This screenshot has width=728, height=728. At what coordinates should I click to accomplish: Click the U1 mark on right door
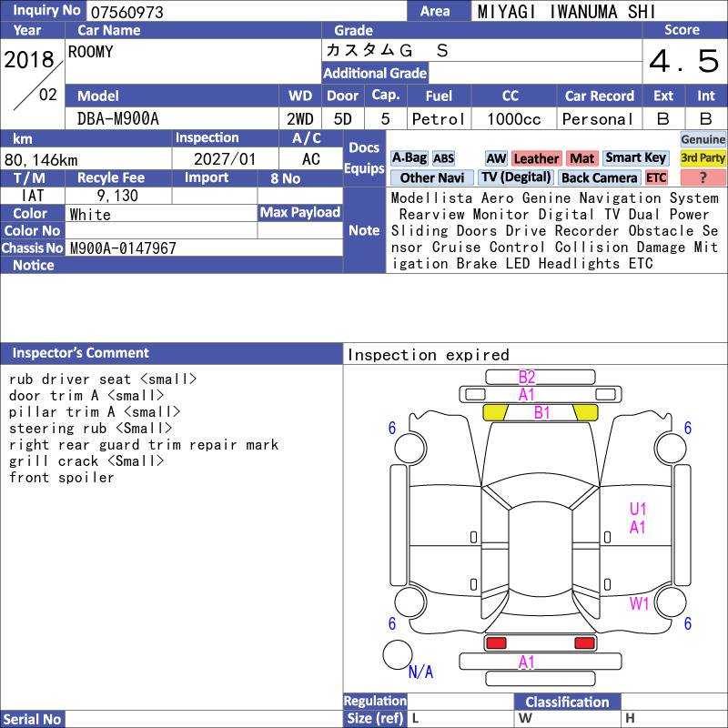pyautogui.click(x=638, y=510)
